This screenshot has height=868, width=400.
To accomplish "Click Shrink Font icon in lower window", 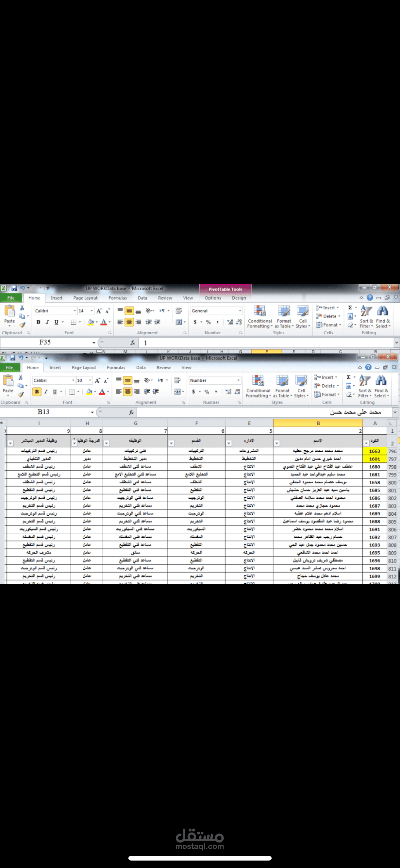I will point(106,380).
